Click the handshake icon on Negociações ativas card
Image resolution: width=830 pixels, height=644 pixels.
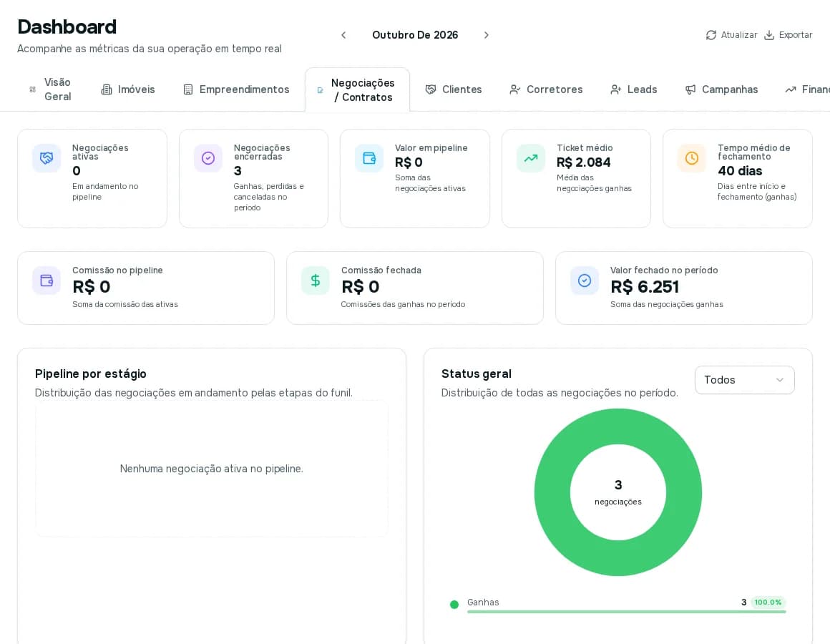tap(47, 158)
